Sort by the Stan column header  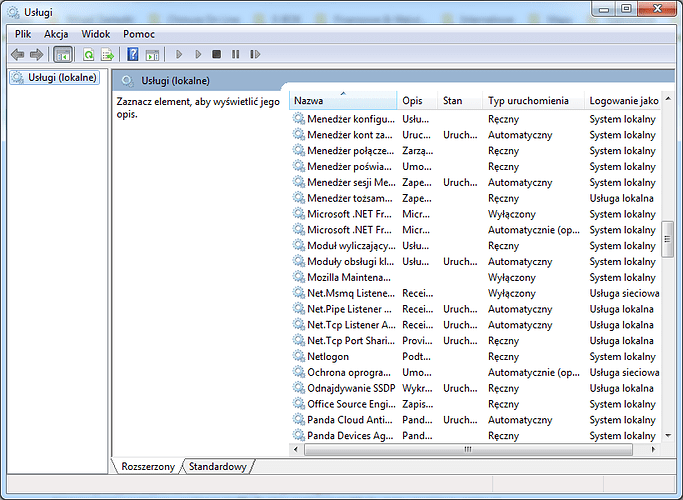click(x=460, y=101)
